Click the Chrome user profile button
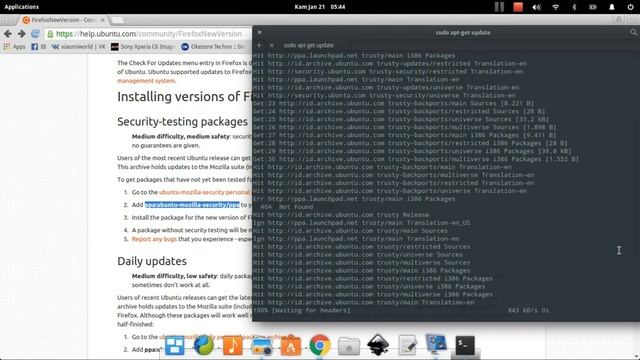Viewport: 640px width, 360px height. (619, 20)
